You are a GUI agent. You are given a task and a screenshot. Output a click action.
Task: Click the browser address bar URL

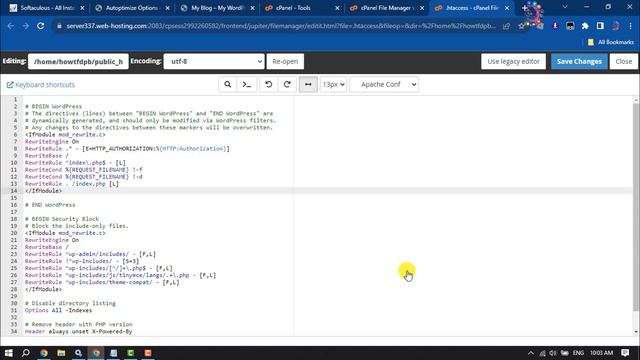coord(281,26)
